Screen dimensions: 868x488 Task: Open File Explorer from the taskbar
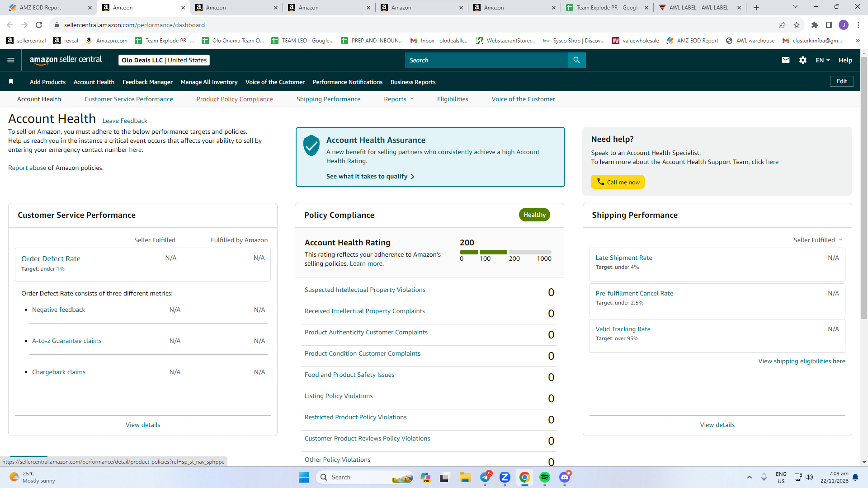click(x=465, y=477)
